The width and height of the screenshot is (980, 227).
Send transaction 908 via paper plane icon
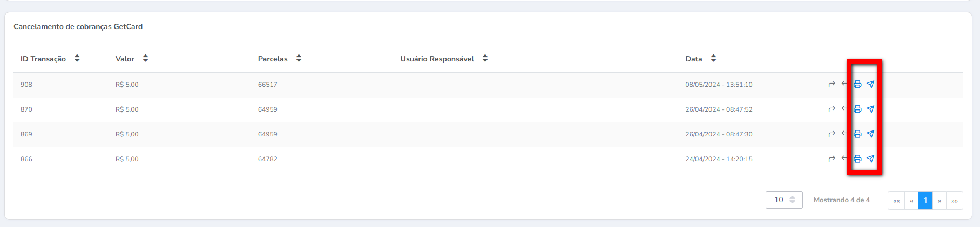click(x=870, y=84)
